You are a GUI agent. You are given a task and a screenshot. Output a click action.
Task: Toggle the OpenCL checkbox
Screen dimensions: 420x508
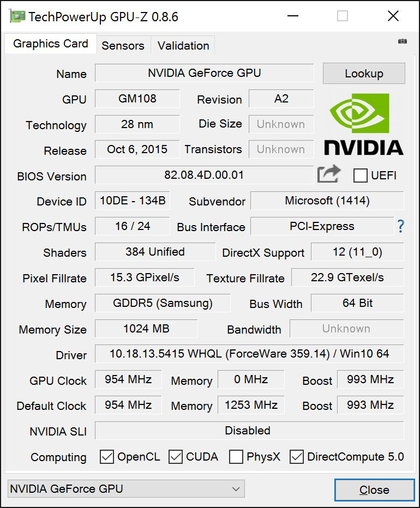click(x=107, y=457)
